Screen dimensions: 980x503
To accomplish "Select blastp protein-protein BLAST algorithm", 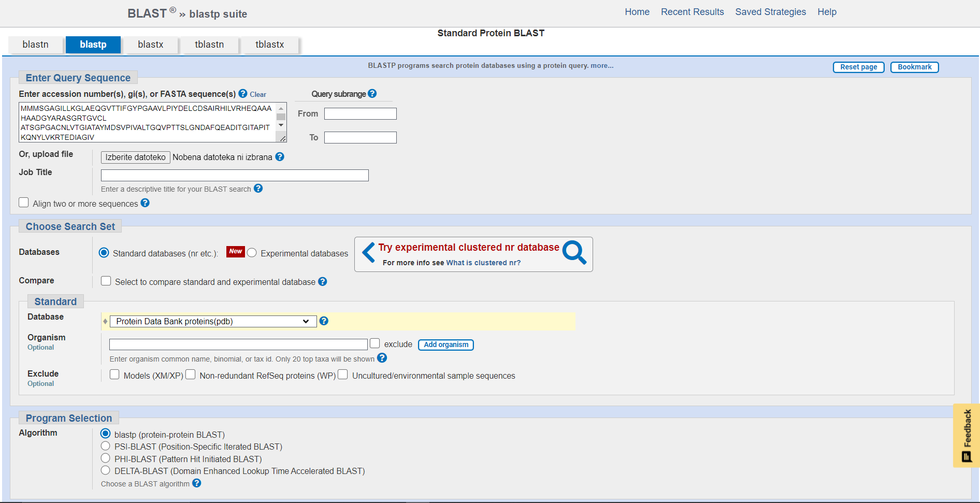I will click(x=106, y=434).
